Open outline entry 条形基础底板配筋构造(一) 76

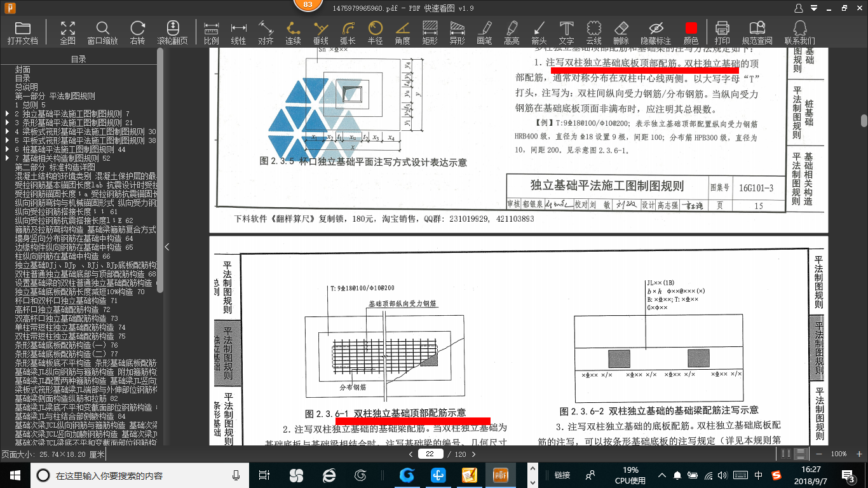coord(66,345)
